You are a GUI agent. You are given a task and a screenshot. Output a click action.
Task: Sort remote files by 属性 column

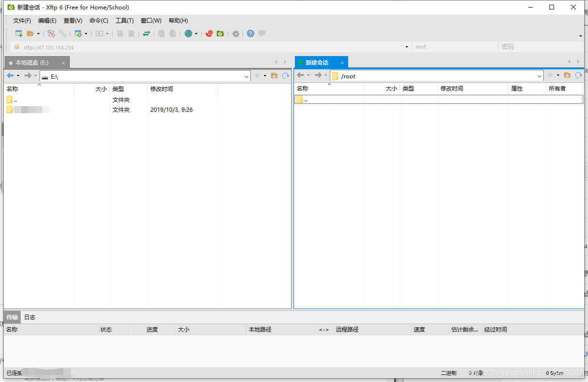(x=527, y=89)
